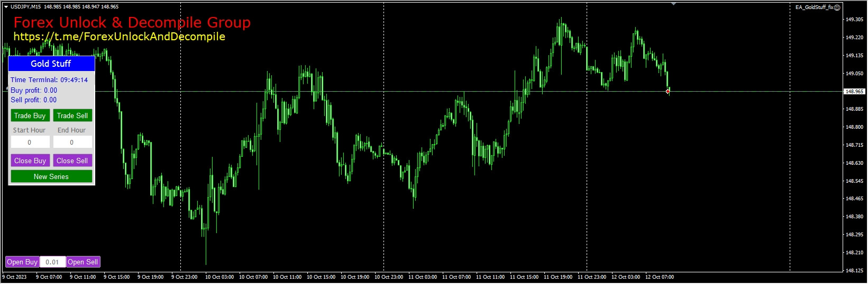Image resolution: width=868 pixels, height=284 pixels.
Task: Click the 11 Oct 19:00 time axis label
Action: point(558,277)
